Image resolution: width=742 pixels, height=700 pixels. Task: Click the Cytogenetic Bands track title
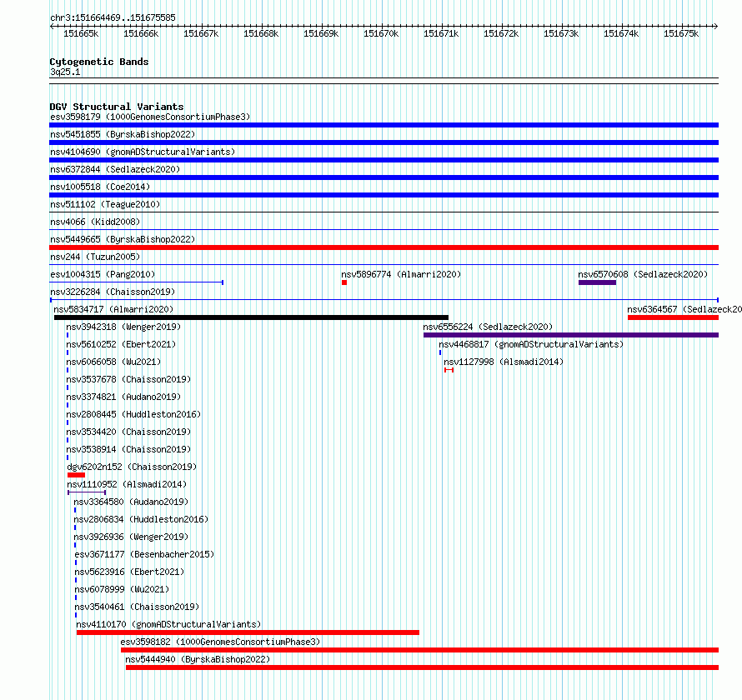[x=99, y=62]
